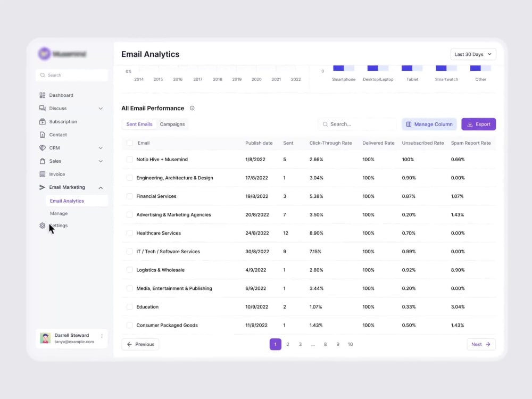Click the Email Marketing paper plane icon
The height and width of the screenshot is (399, 532).
43,187
